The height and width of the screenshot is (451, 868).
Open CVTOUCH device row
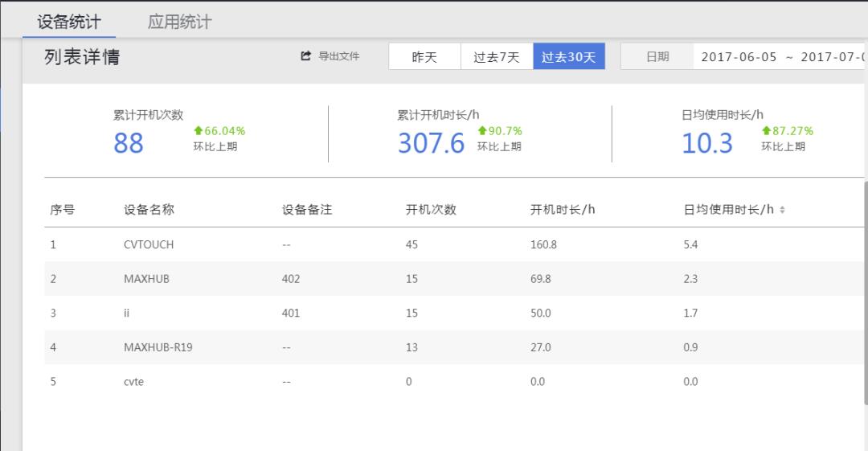[149, 244]
